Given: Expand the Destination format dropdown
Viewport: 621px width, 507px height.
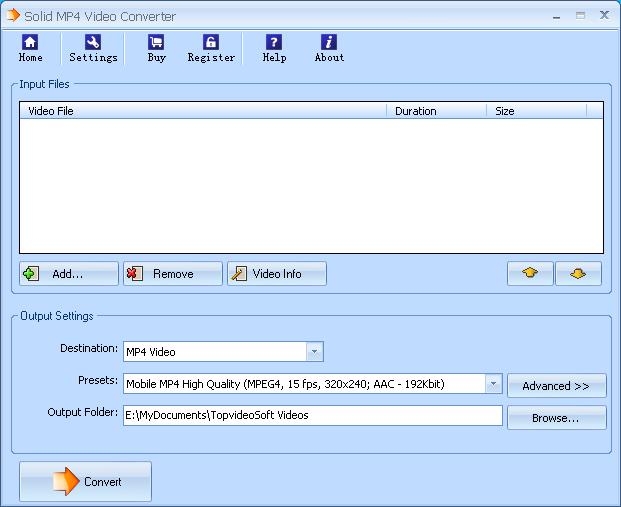Looking at the screenshot, I should 315,352.
